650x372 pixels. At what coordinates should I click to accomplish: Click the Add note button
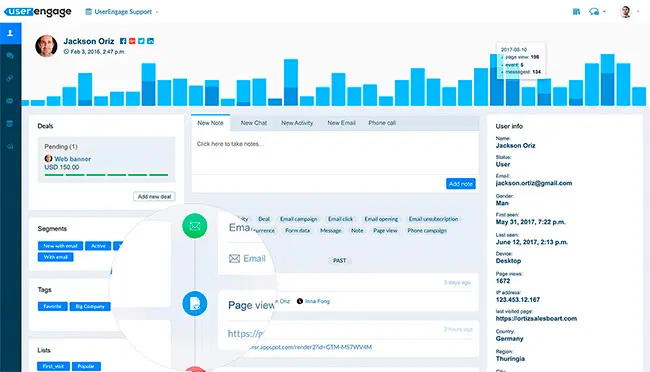point(461,184)
